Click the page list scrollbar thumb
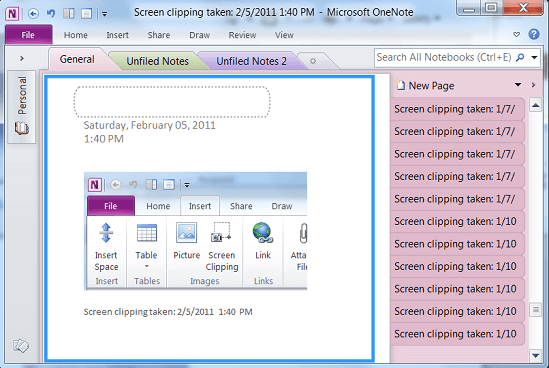Viewport: 549px width, 368px height. [x=535, y=310]
